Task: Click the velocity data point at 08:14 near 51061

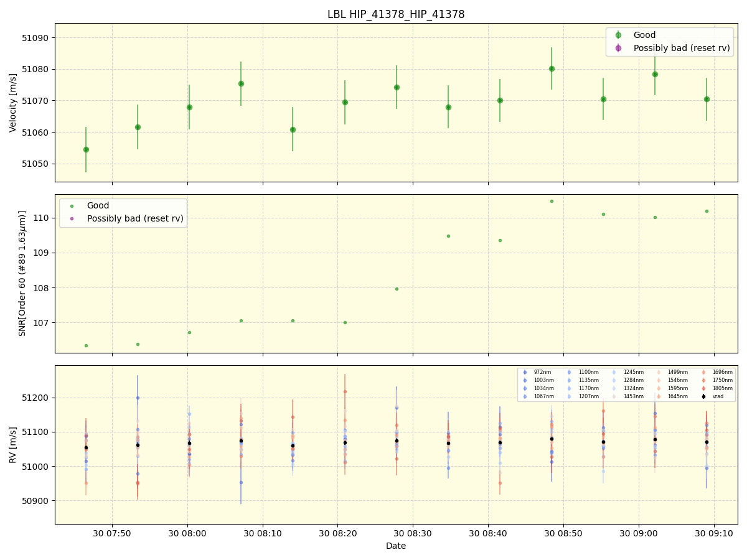Action: click(x=293, y=129)
